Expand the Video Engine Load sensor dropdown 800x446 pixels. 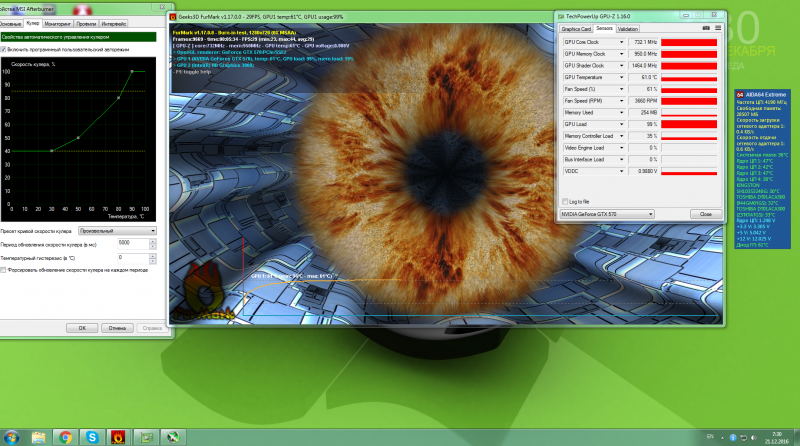pyautogui.click(x=621, y=148)
